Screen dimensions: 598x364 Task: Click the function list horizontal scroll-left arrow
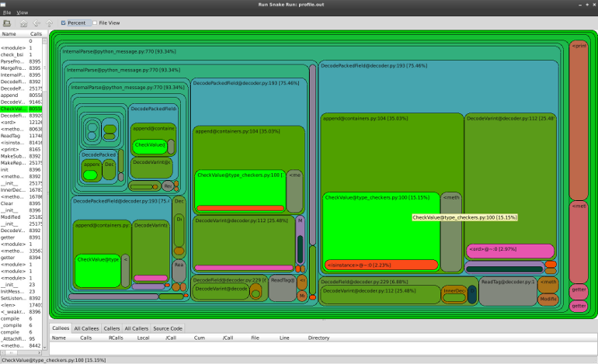(2, 352)
